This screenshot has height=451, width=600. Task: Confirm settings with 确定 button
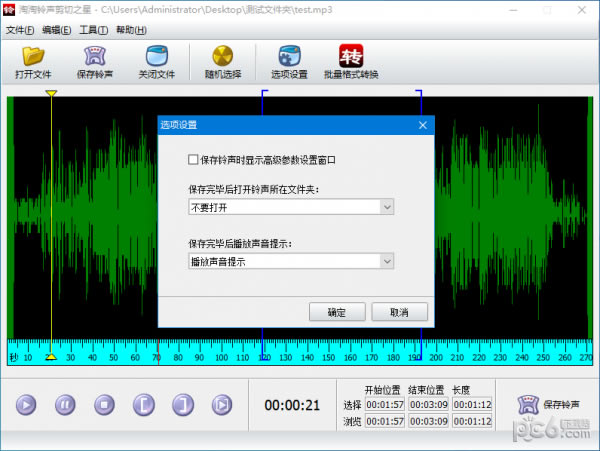click(337, 312)
